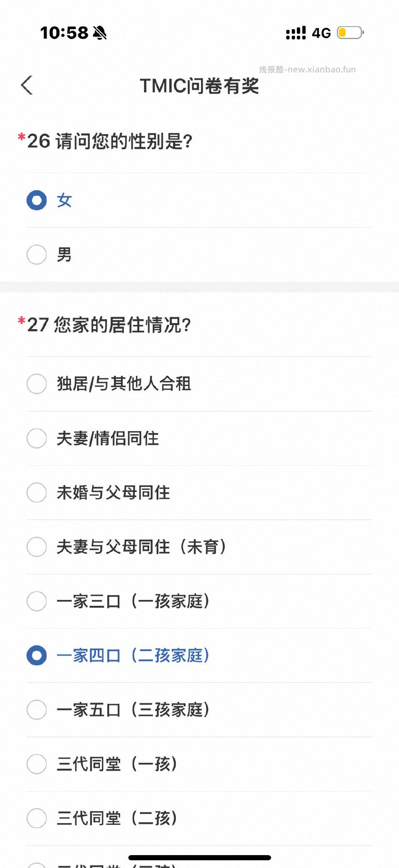Tap the muted bell status icon

point(100,33)
